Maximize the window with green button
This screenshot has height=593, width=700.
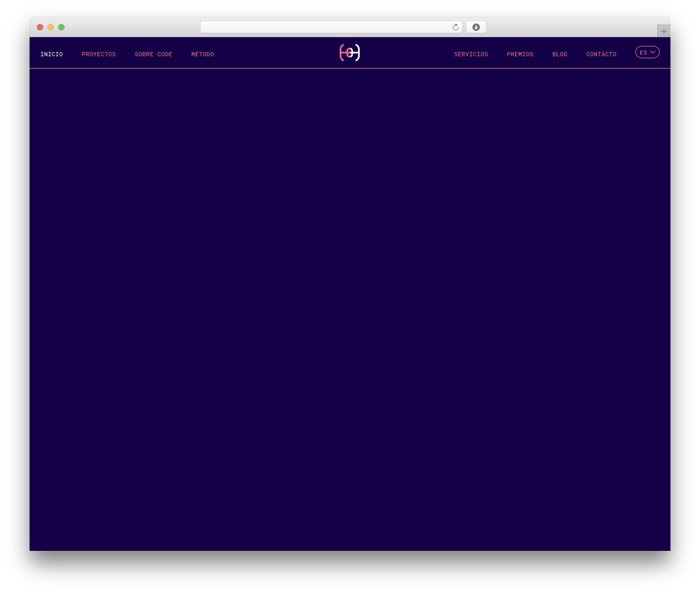(61, 27)
